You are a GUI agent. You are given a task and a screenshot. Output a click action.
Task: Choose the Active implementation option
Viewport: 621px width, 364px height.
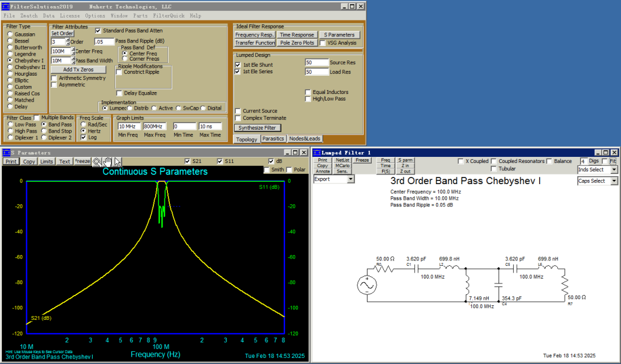(x=154, y=108)
